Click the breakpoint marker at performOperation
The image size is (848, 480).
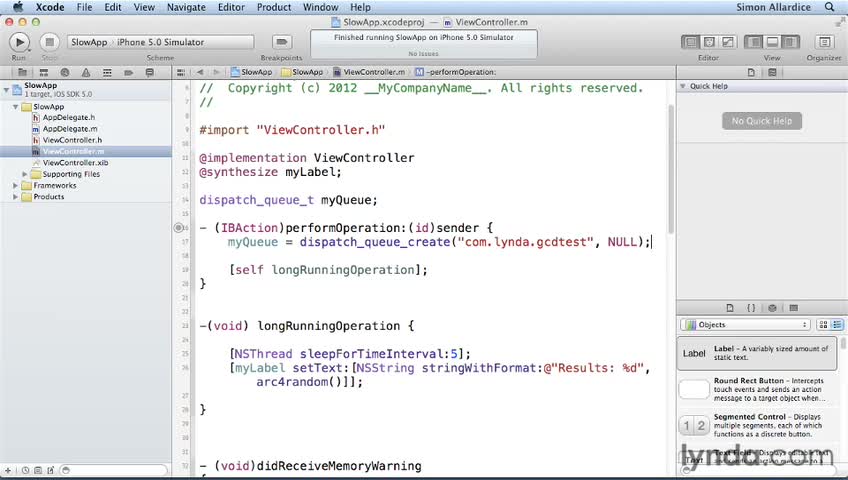pos(179,228)
